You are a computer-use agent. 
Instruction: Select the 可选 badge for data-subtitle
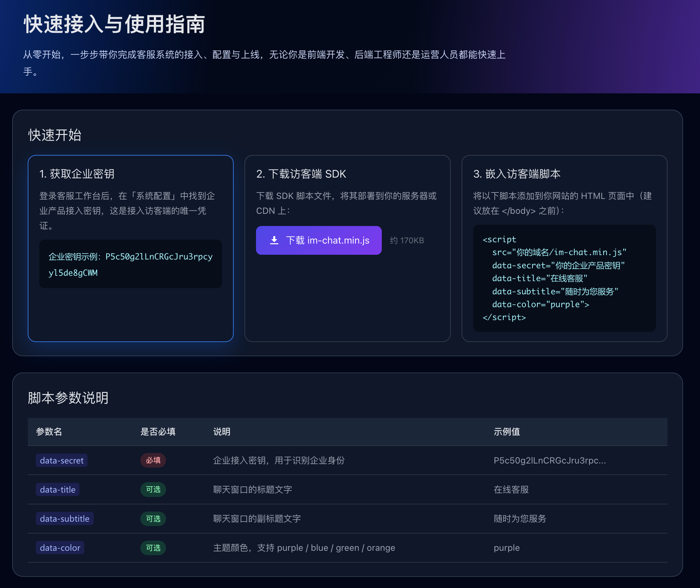coord(153,519)
